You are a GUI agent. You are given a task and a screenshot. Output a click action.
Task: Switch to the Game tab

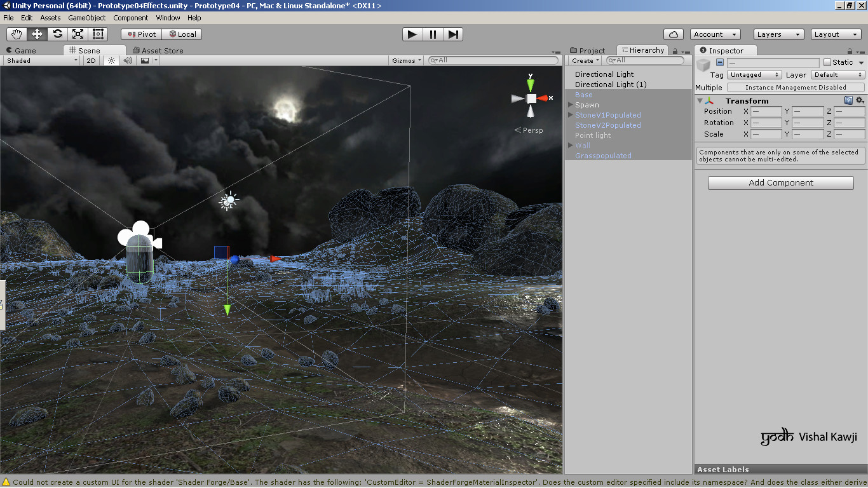21,50
